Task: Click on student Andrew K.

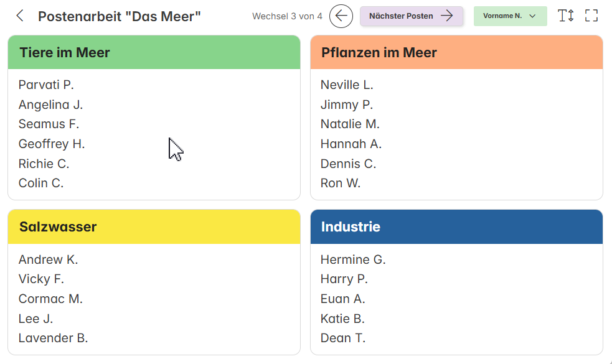Action: coord(48,259)
